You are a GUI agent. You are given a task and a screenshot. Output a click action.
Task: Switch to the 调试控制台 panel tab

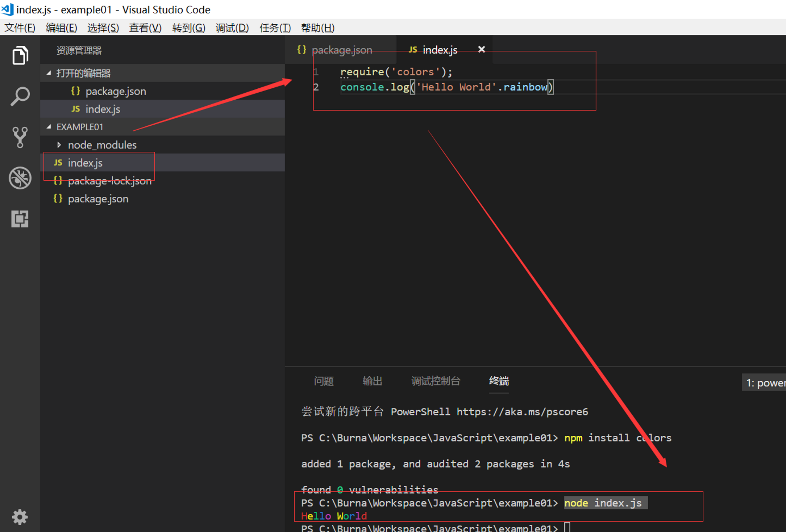coord(436,381)
